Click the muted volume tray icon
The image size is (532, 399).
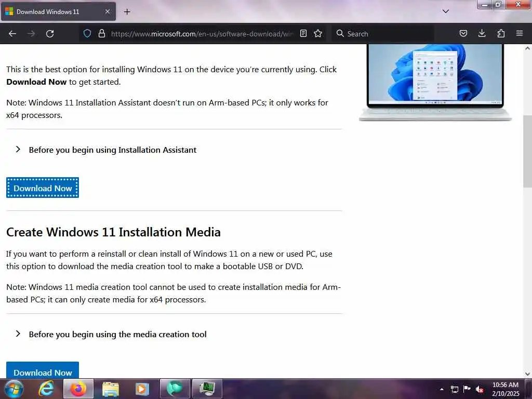[x=480, y=389]
